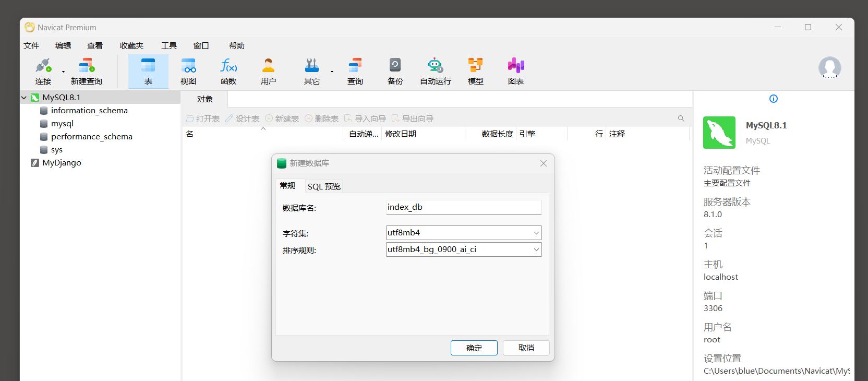The width and height of the screenshot is (868, 381).
Task: Open the 文件 menu
Action: (31, 45)
